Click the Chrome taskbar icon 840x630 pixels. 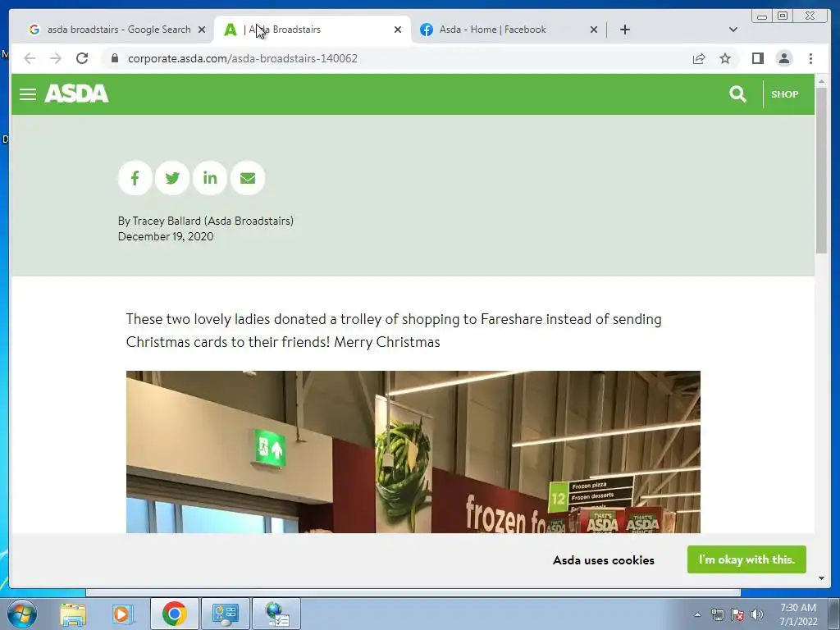[174, 614]
